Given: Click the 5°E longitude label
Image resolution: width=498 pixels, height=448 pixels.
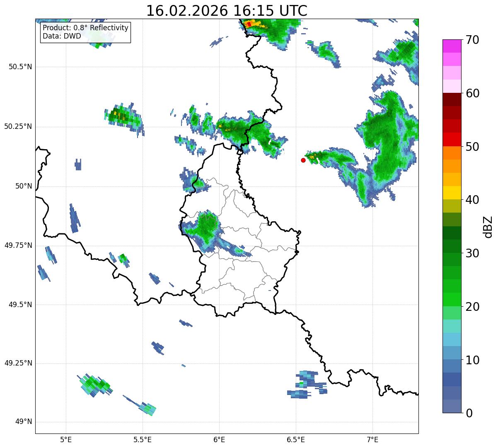Looking at the screenshot, I should tap(66, 439).
